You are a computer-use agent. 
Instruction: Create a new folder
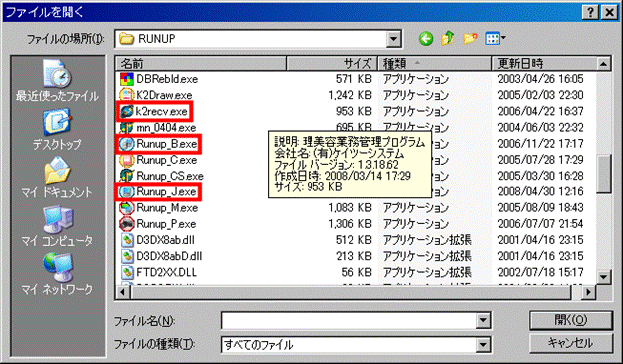tap(470, 39)
